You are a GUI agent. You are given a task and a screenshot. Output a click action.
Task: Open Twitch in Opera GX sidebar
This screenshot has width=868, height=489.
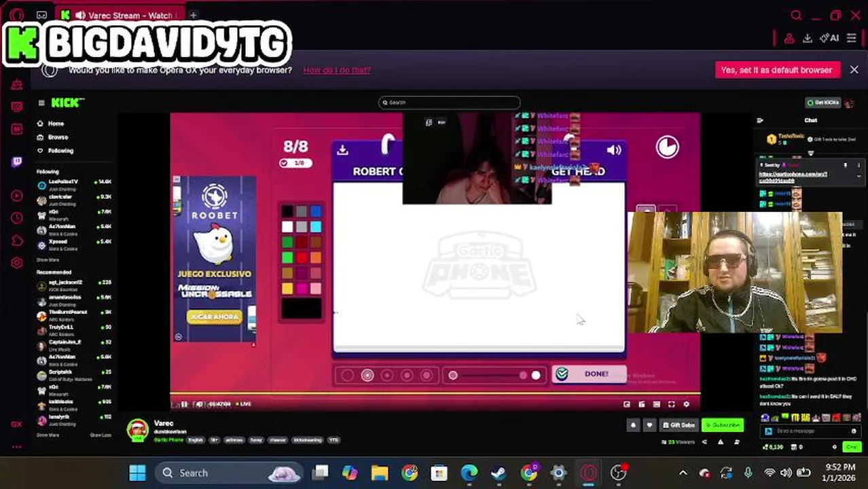click(16, 162)
